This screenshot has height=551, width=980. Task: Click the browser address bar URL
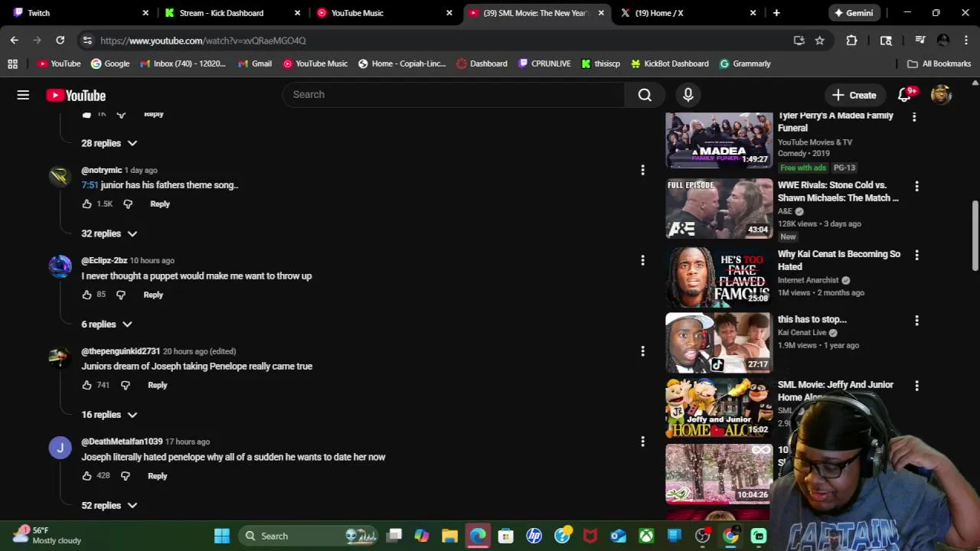point(203,41)
